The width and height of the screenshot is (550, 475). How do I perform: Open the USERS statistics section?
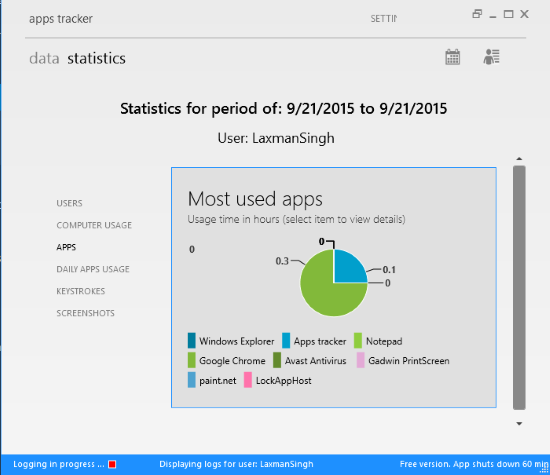69,203
